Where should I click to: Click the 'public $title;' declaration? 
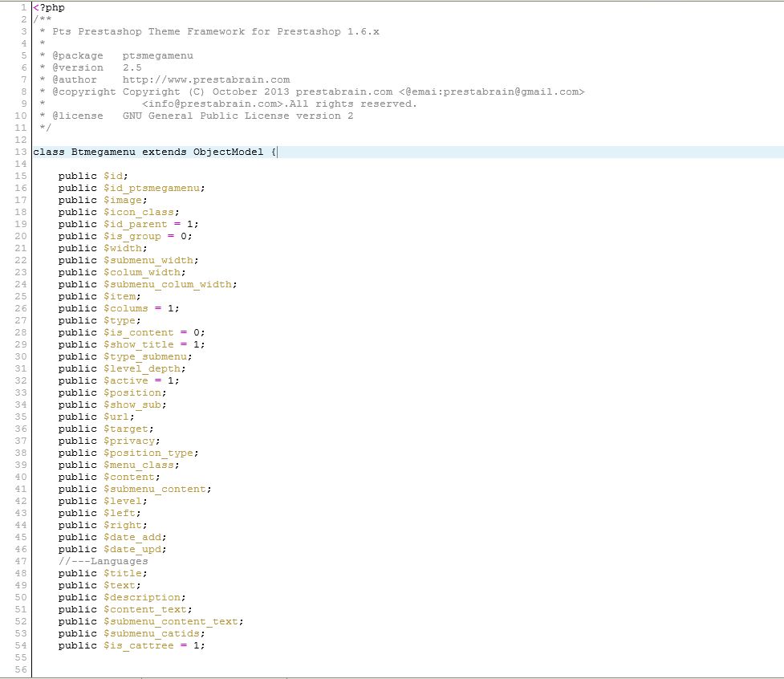(103, 573)
